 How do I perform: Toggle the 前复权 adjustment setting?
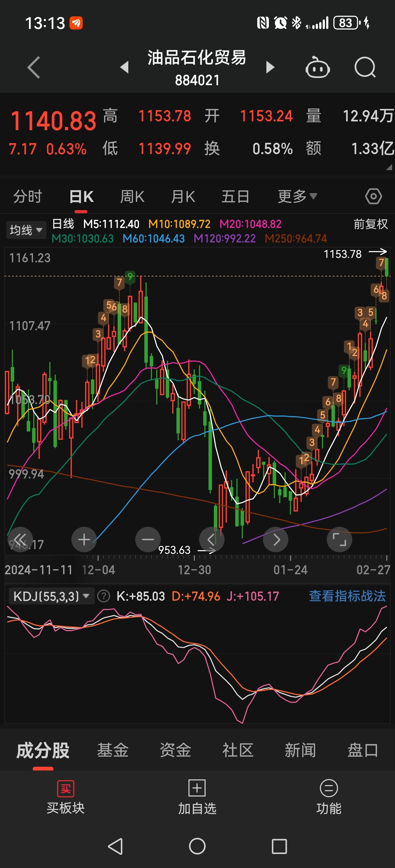pyautogui.click(x=371, y=224)
